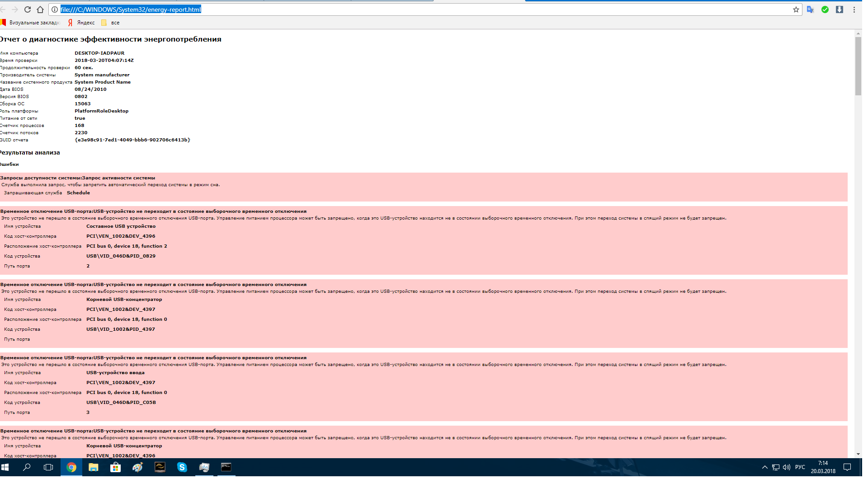Open Task View

point(48,467)
